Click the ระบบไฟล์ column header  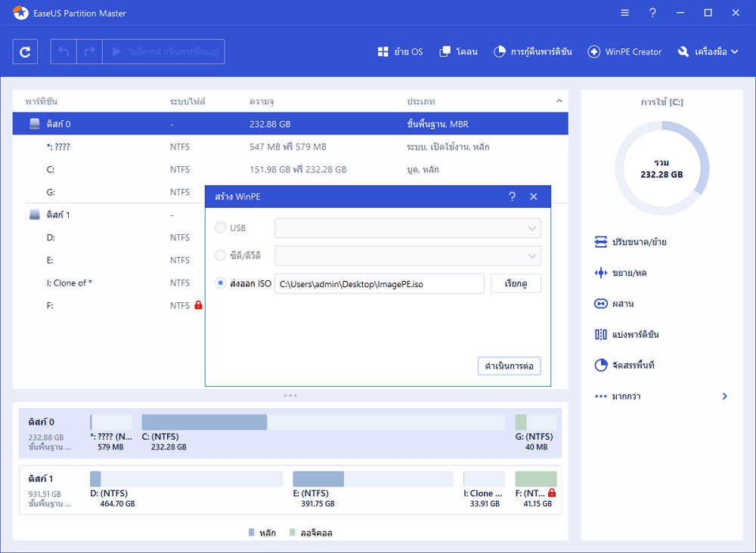click(187, 102)
